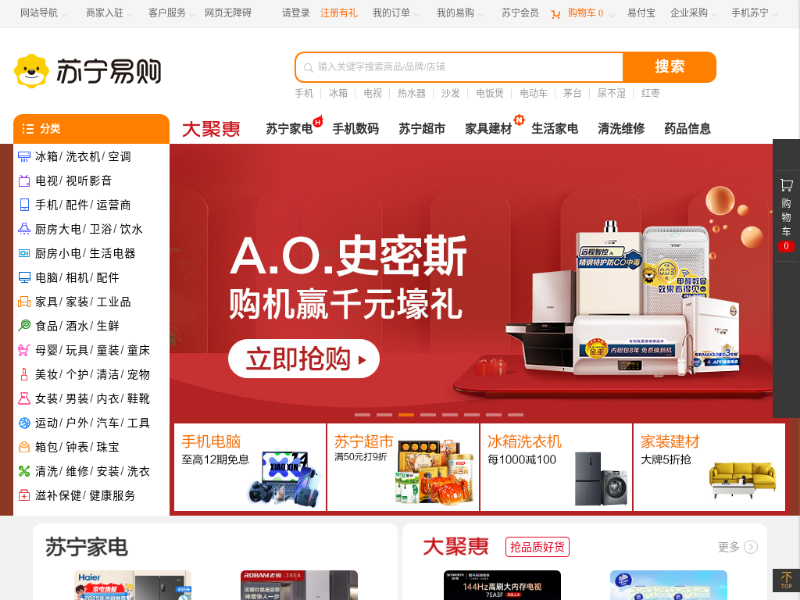Switch to 手机数码 navigation tab

(x=356, y=129)
